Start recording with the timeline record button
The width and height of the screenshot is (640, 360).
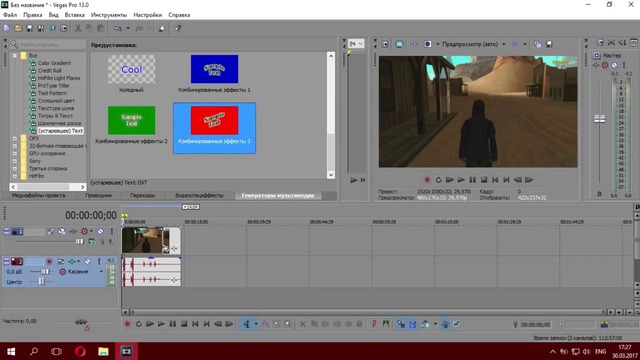point(127,324)
